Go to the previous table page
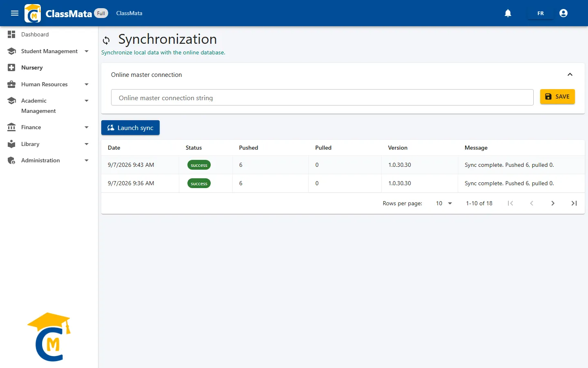 [532, 203]
